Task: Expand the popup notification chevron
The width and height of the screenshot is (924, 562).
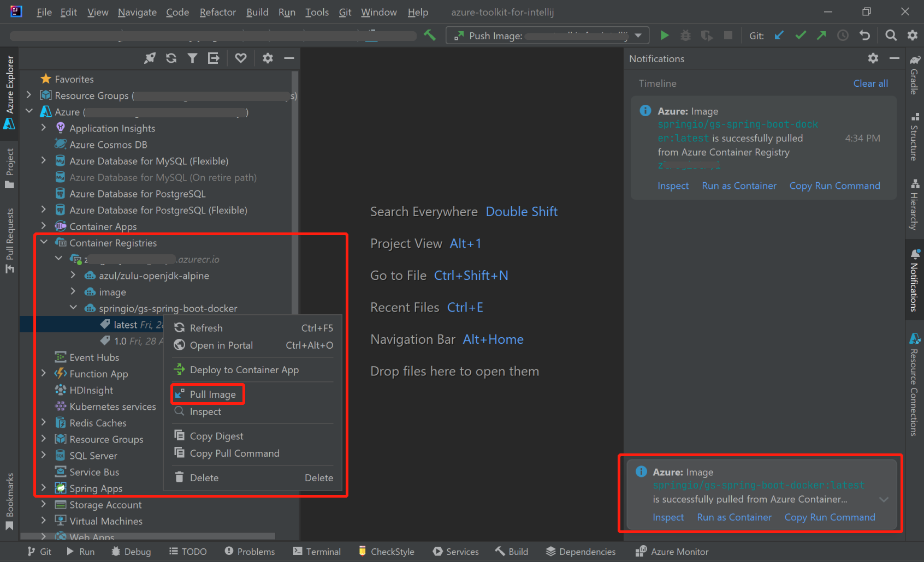Action: 884,499
